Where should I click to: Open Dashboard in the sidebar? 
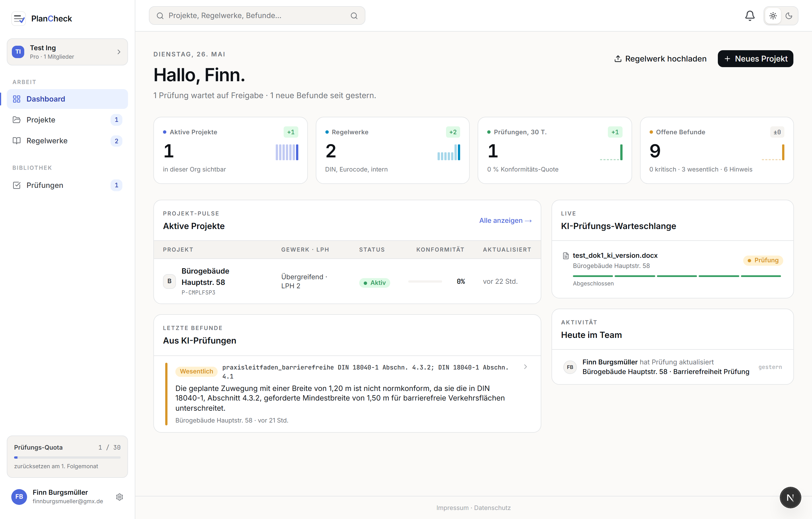[67, 99]
